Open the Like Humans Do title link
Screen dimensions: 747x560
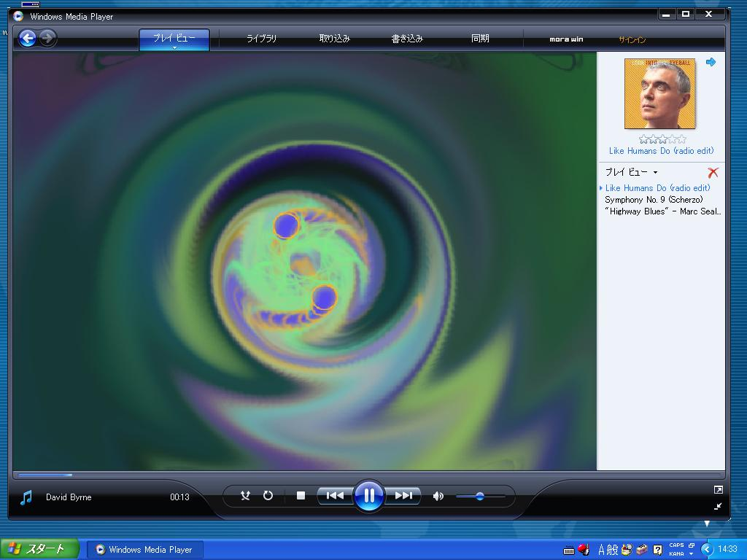pyautogui.click(x=661, y=151)
